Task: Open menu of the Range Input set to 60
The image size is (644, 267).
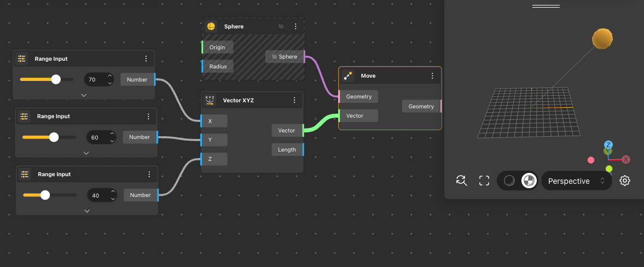Action: click(x=148, y=117)
